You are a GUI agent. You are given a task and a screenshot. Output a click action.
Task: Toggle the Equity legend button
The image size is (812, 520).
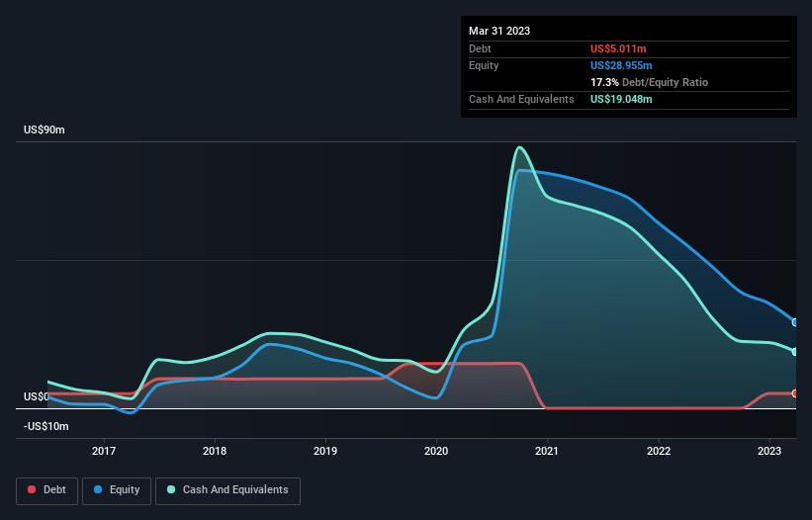117,490
